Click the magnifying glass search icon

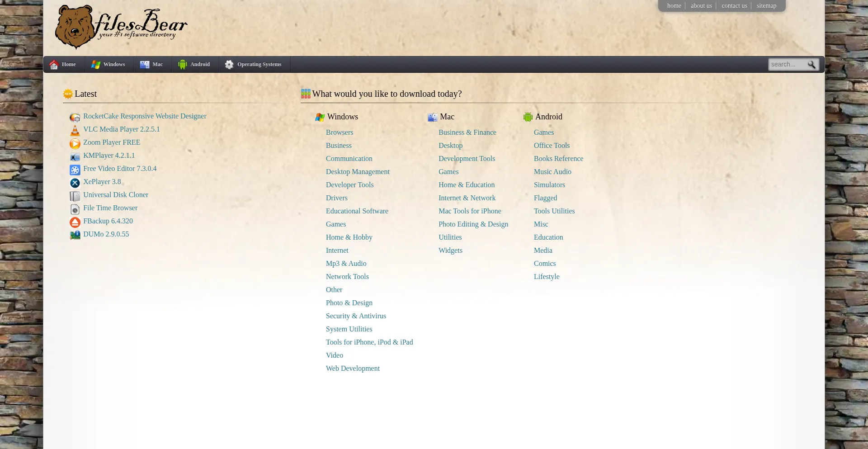click(x=812, y=65)
